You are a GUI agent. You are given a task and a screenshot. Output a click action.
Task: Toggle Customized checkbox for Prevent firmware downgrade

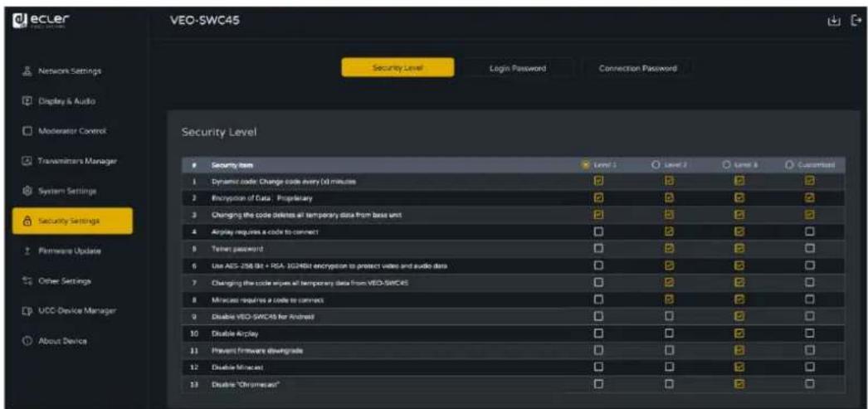click(x=810, y=350)
